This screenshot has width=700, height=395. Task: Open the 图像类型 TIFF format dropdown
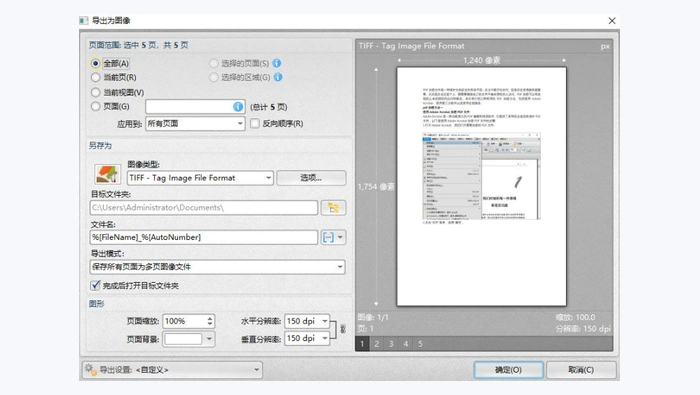[x=200, y=178]
